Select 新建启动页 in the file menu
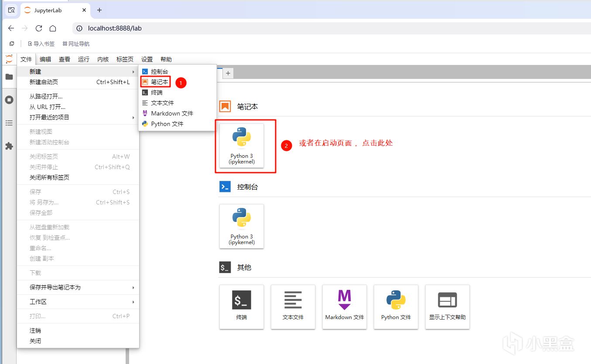Screen dimensions: 591x364 (x=78, y=82)
